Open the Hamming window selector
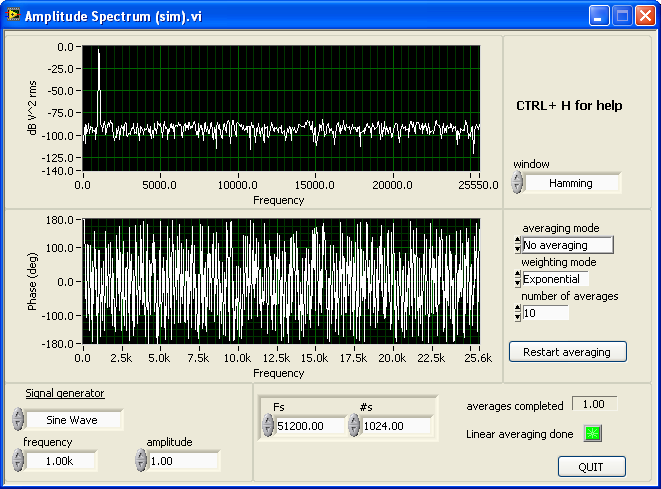Viewport: 661px width, 489px height. (571, 183)
